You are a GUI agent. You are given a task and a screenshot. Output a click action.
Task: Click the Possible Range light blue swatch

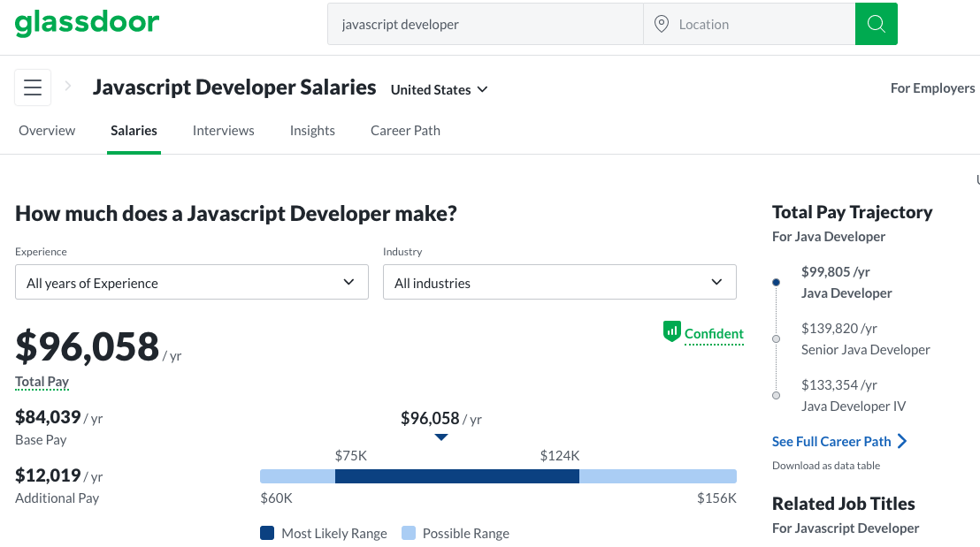tap(408, 533)
